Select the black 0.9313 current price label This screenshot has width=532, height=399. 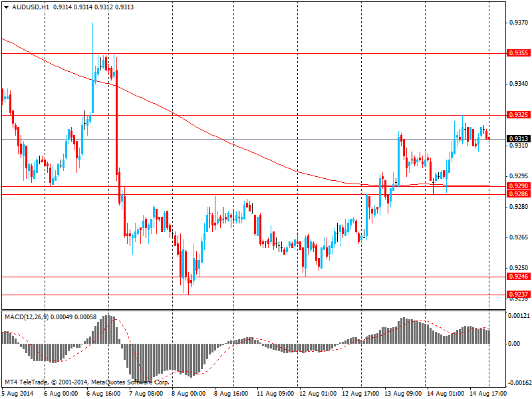click(x=519, y=139)
